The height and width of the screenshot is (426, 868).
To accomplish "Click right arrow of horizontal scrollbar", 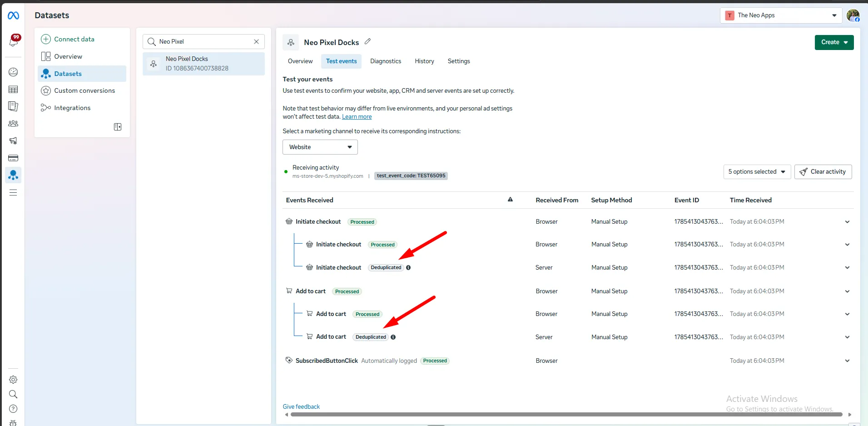I will (850, 415).
